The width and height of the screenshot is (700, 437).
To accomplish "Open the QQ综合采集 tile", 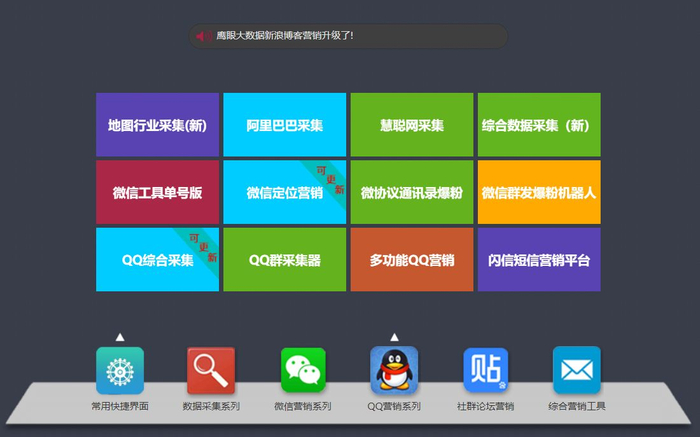I will click(158, 259).
